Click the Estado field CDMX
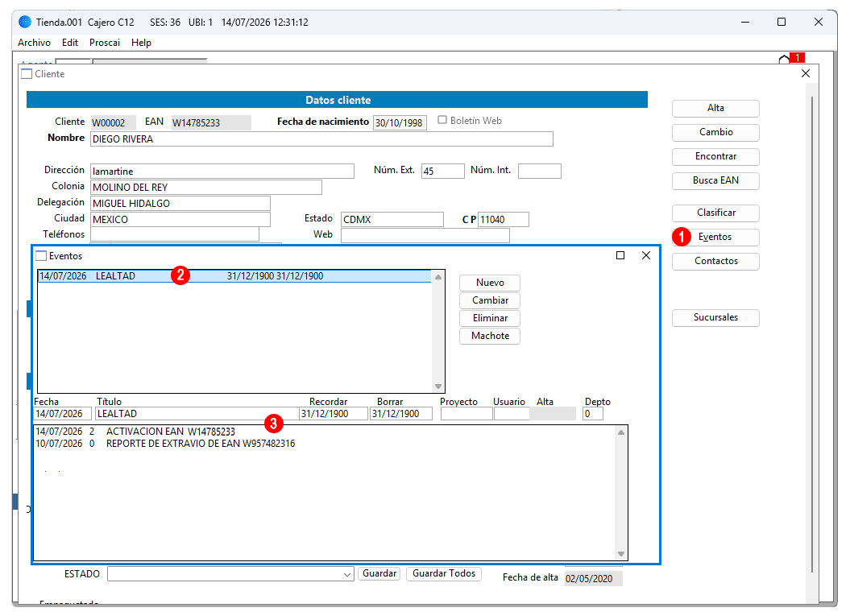The width and height of the screenshot is (850, 616). [392, 219]
